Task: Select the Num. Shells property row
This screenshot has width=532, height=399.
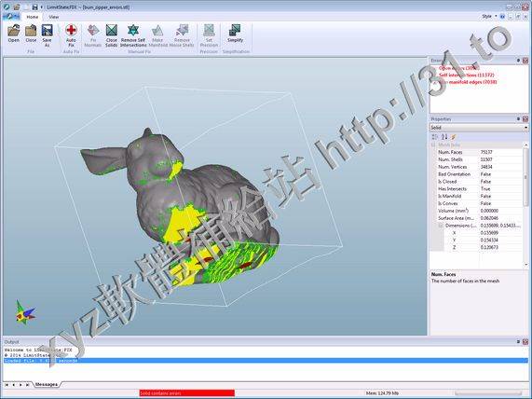Action: [480, 159]
